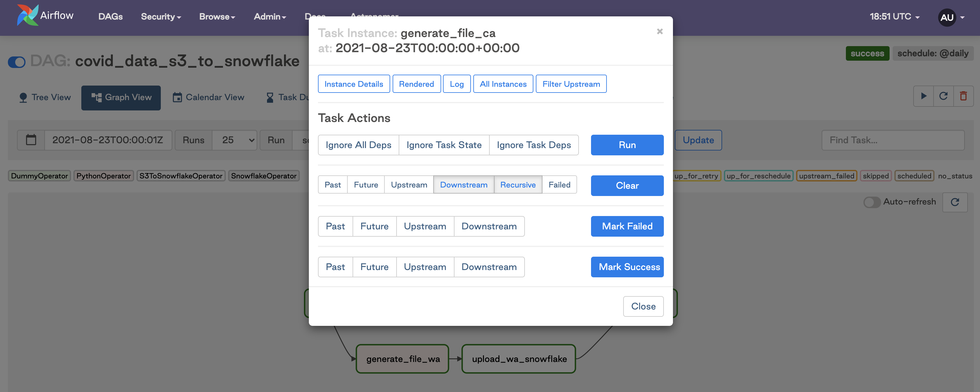This screenshot has width=980, height=392.
Task: Toggle Ignore Task Deps option
Action: click(534, 145)
